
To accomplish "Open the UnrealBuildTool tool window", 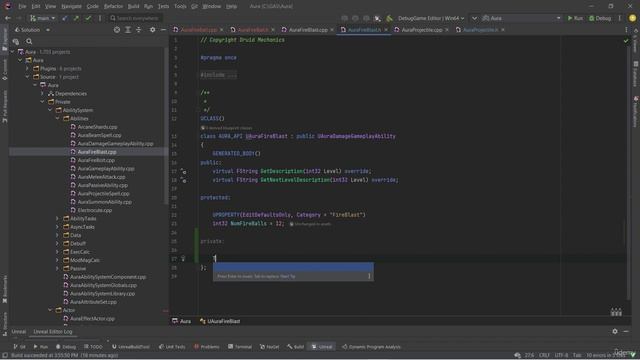I will tap(131, 347).
